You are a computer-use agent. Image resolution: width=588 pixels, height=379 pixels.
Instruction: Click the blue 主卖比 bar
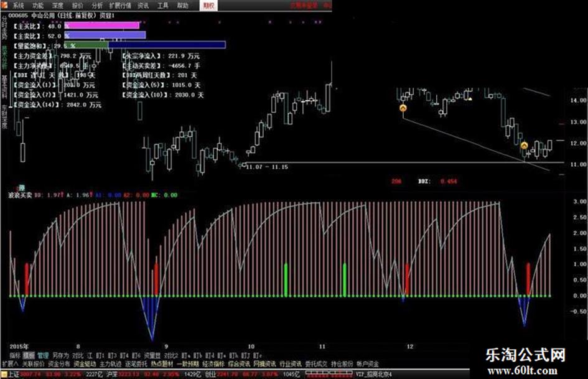(105, 35)
